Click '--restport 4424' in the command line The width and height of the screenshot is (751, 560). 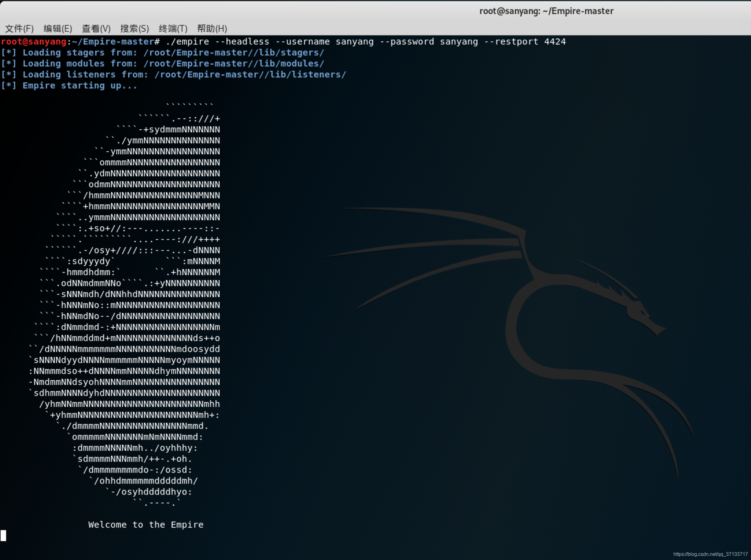tap(525, 42)
